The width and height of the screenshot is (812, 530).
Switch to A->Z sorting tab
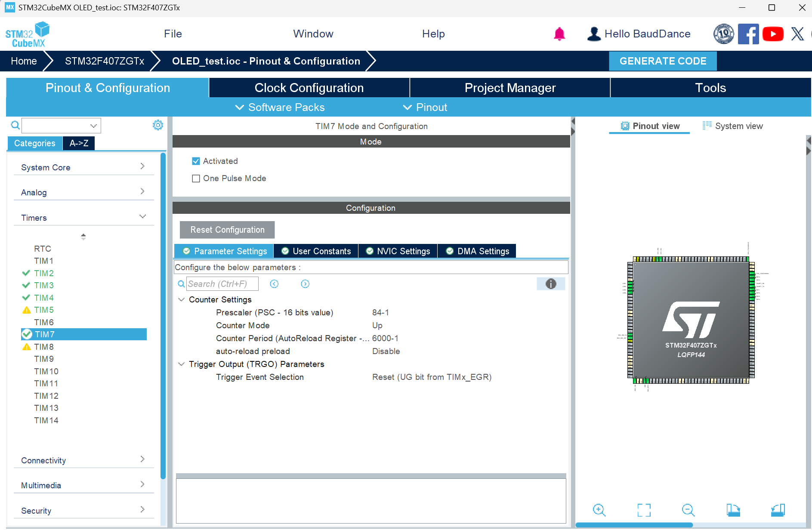[79, 143]
